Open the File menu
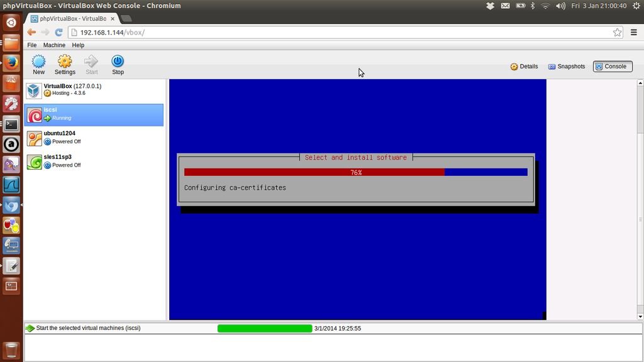This screenshot has height=362, width=644. [x=31, y=45]
